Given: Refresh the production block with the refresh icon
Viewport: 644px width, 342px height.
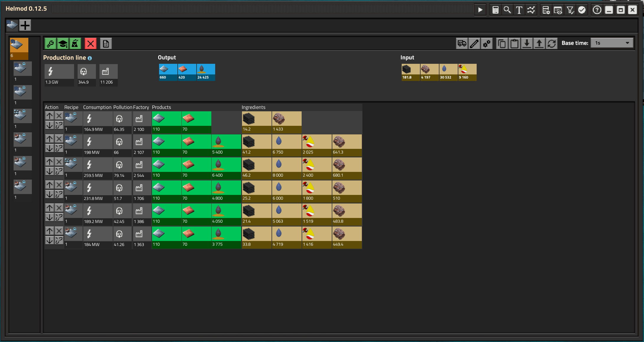Looking at the screenshot, I should click(x=552, y=43).
